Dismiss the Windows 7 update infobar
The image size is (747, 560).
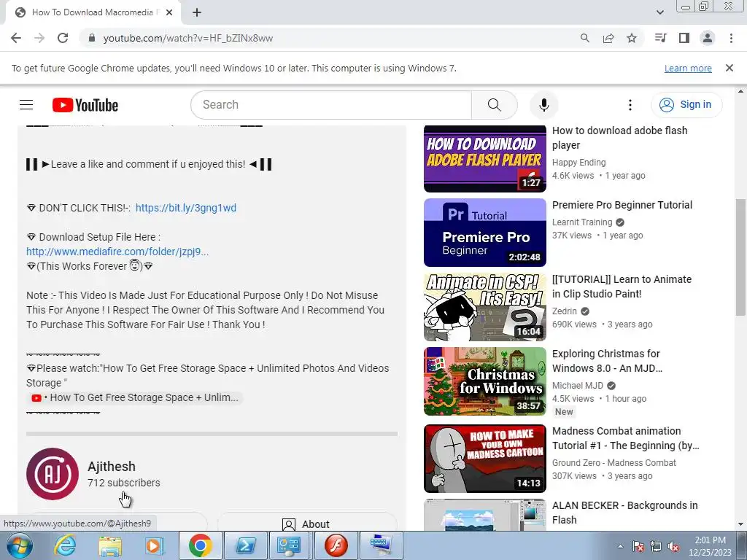click(729, 68)
